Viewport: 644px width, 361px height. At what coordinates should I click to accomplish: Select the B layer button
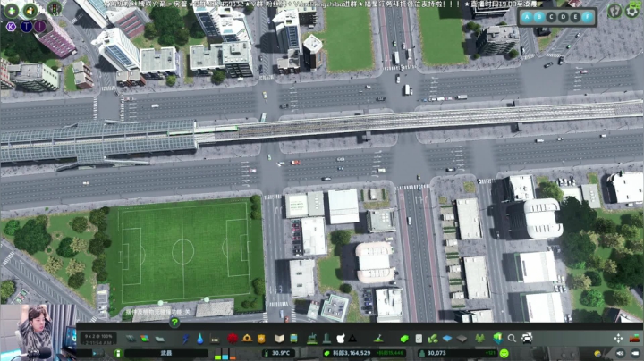pos(538,17)
